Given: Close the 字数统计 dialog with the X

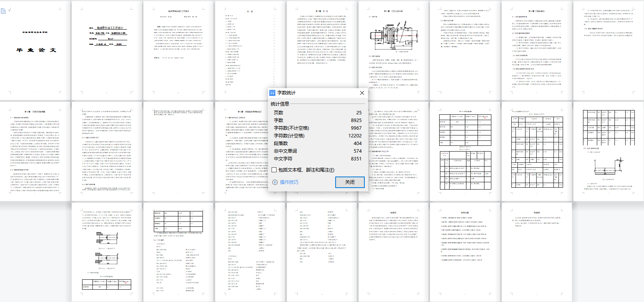Looking at the screenshot, I should (x=362, y=93).
